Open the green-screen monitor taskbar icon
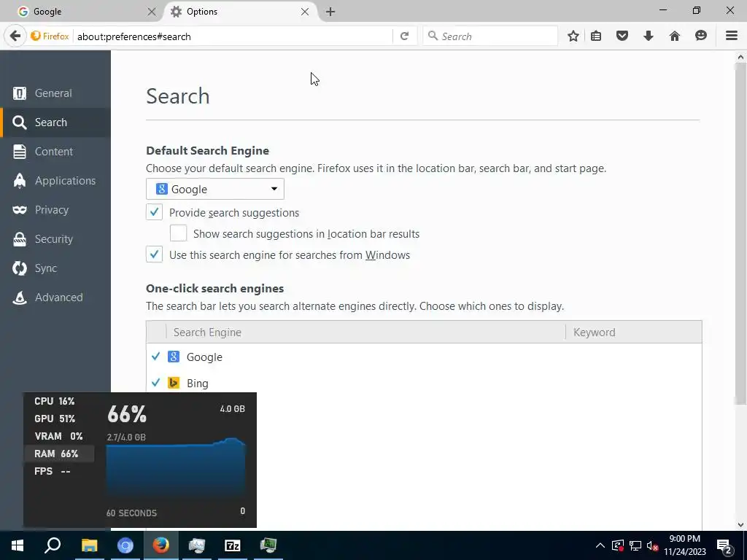 268,545
